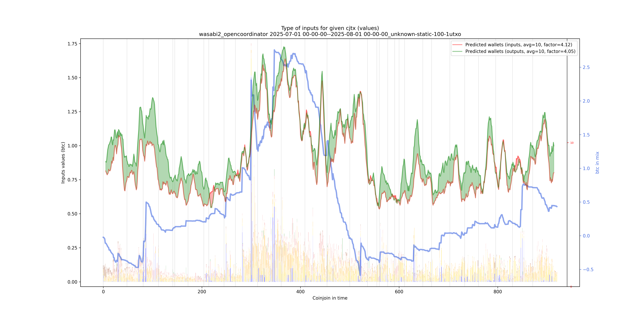The image size is (644, 322).
Task: Click x-axis tick label 600
Action: coord(399,292)
